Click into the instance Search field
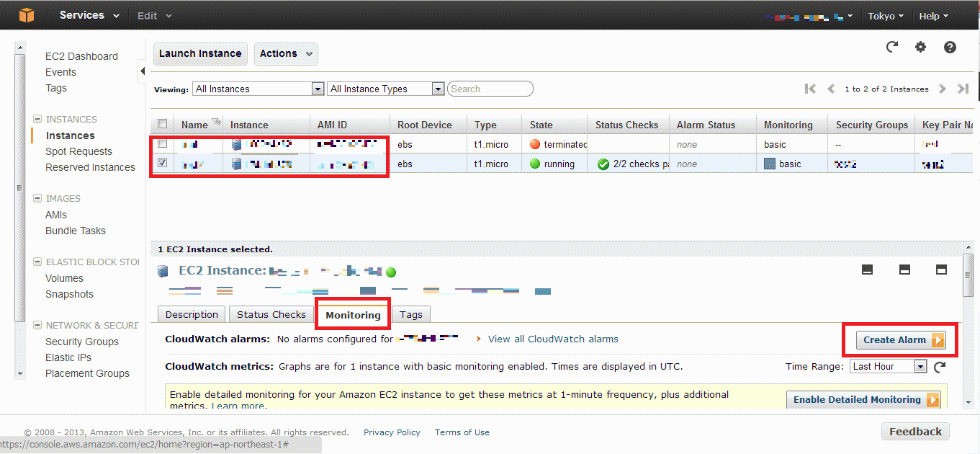 (490, 89)
